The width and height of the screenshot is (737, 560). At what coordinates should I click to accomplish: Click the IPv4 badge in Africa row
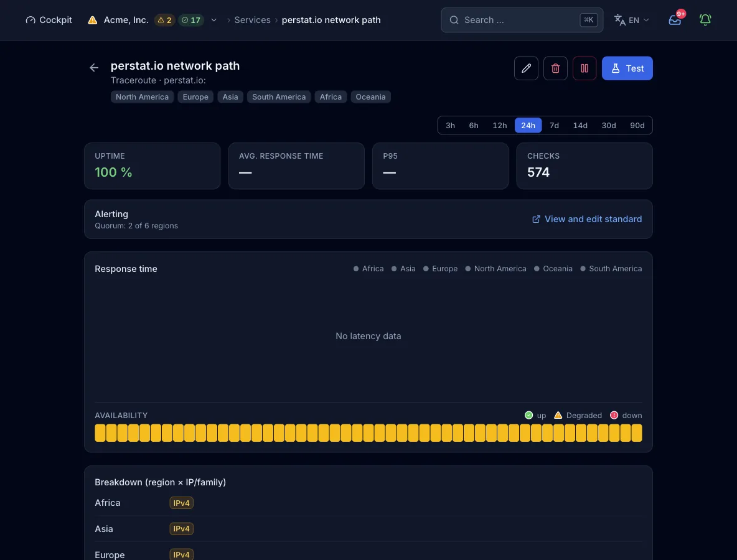(181, 503)
